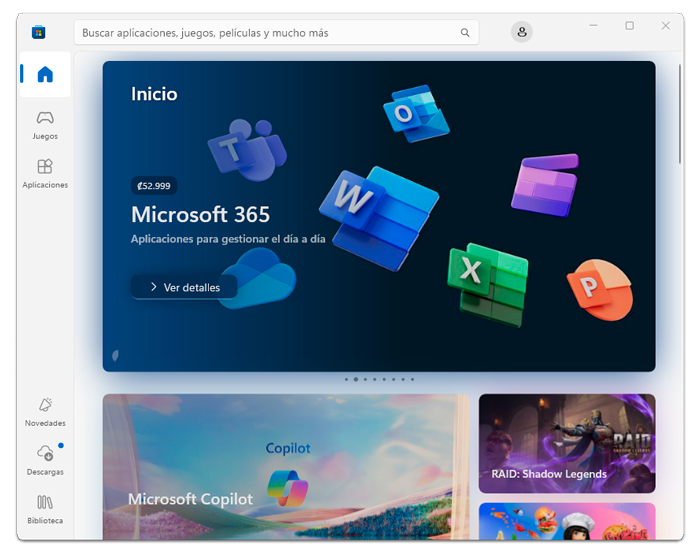Click the vertical scrollbar thumb
700x552 pixels.
[679, 114]
